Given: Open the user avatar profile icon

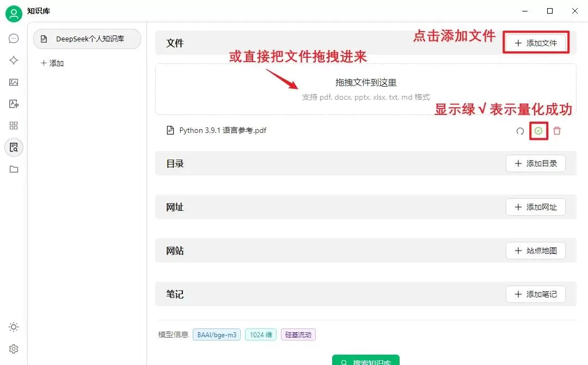Looking at the screenshot, I should [14, 14].
